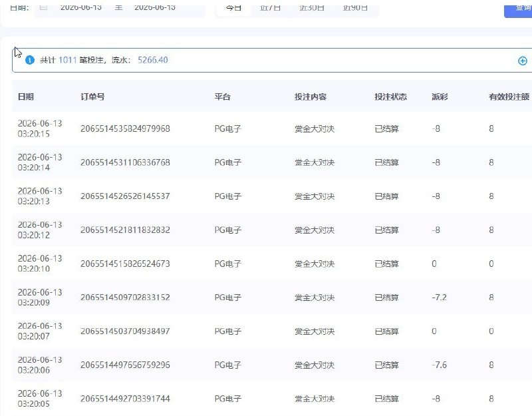
Task: Click payout -8 in the 03:20:05 row
Action: [x=436, y=399]
